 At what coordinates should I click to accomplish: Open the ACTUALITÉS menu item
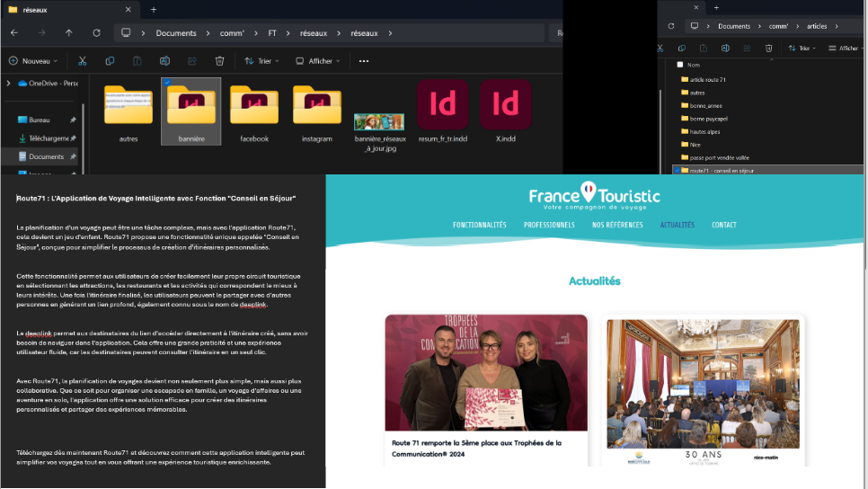pos(677,225)
